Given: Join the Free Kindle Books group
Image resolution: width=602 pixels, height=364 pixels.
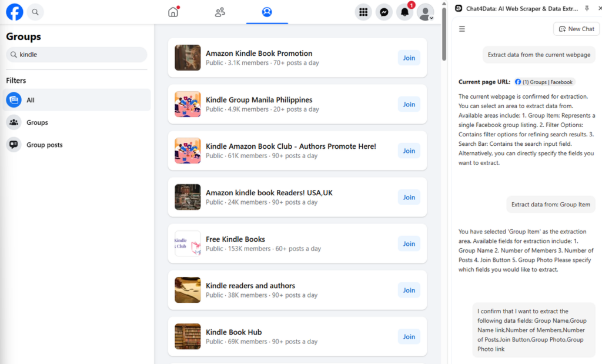Looking at the screenshot, I should [x=409, y=243].
